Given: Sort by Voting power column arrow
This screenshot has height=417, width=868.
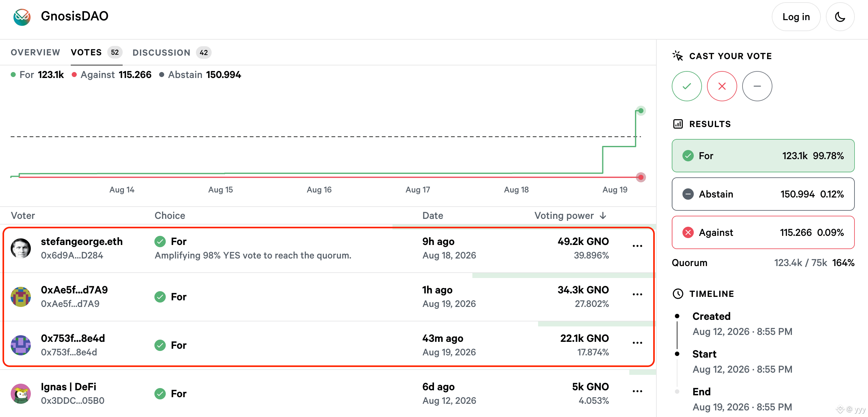Looking at the screenshot, I should (x=603, y=215).
